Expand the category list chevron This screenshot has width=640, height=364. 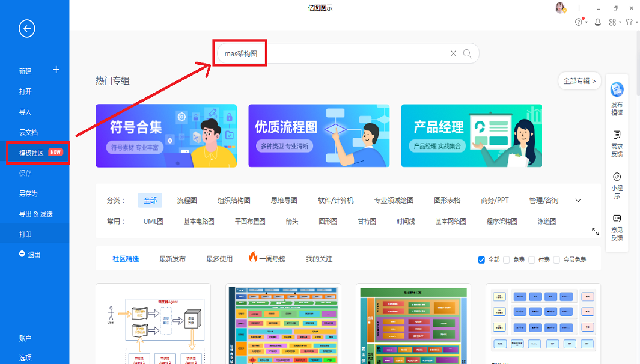click(578, 201)
